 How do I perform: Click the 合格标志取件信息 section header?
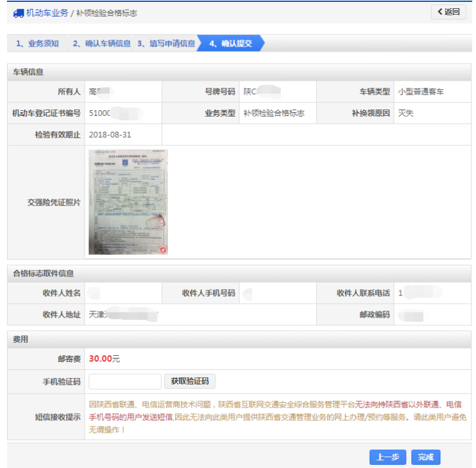(43, 274)
